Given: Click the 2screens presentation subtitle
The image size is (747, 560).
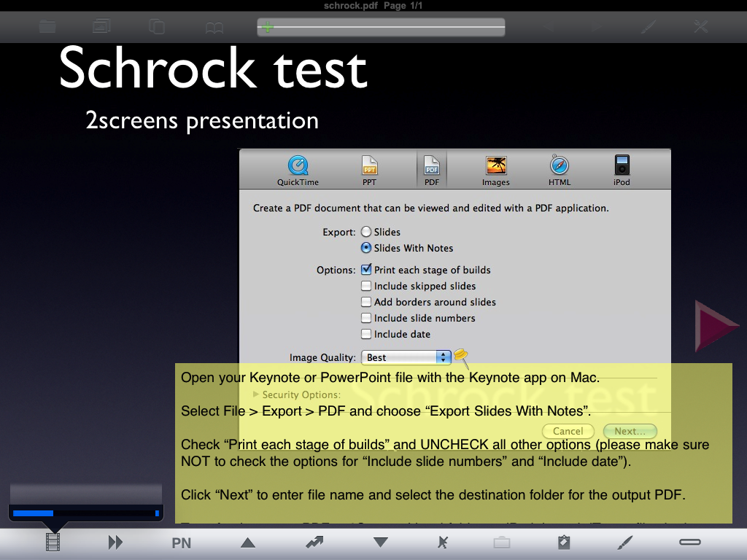Looking at the screenshot, I should point(202,120).
